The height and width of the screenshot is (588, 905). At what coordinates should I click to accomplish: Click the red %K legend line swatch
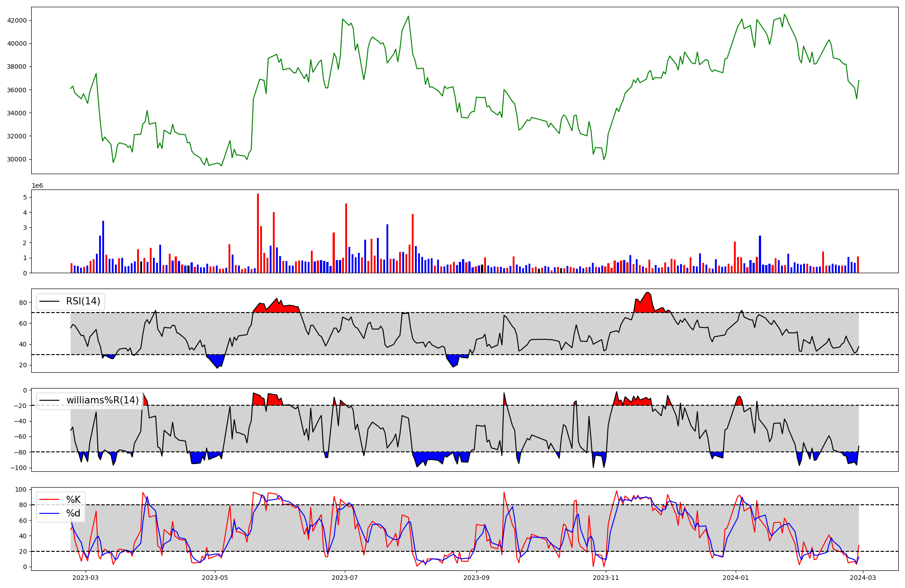coord(50,499)
